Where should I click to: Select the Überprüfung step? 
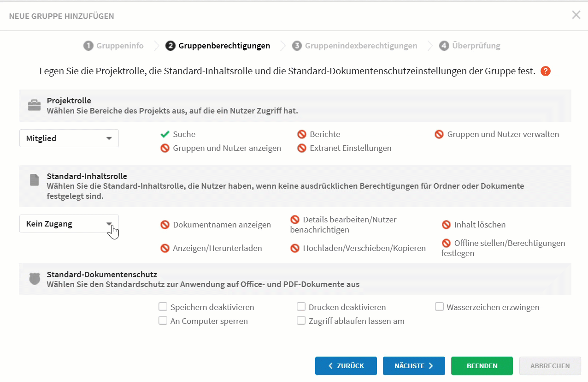[470, 46]
